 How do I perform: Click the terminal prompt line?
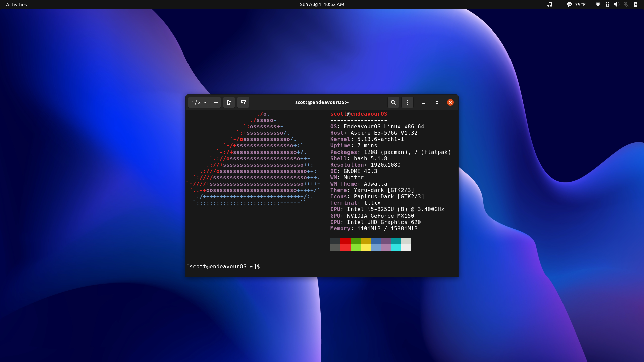[x=223, y=266]
